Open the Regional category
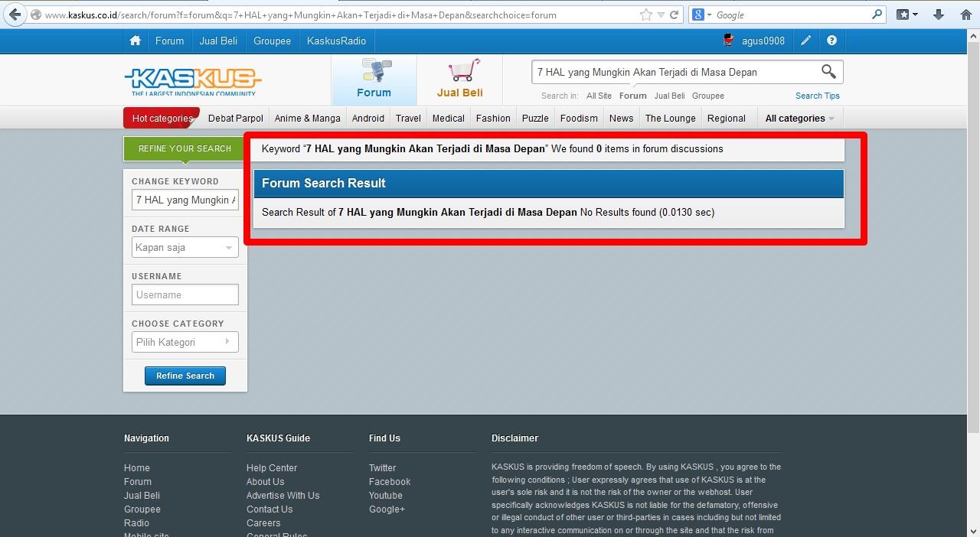The width and height of the screenshot is (980, 537). click(x=726, y=118)
